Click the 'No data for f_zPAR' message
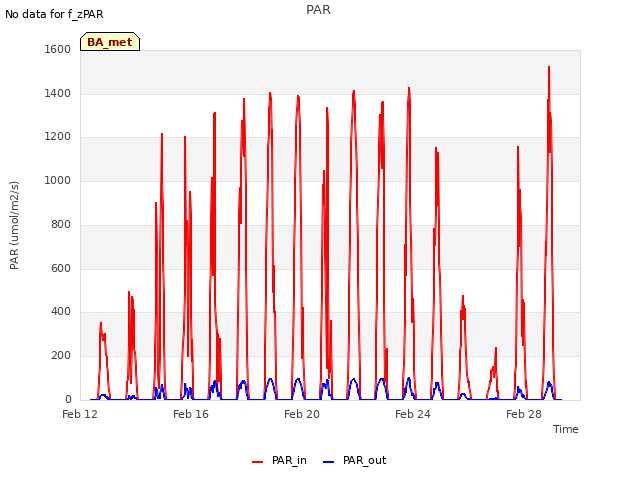 [54, 14]
